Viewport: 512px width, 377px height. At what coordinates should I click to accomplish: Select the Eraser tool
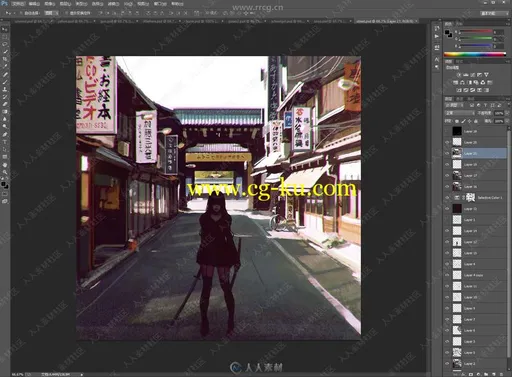5,104
